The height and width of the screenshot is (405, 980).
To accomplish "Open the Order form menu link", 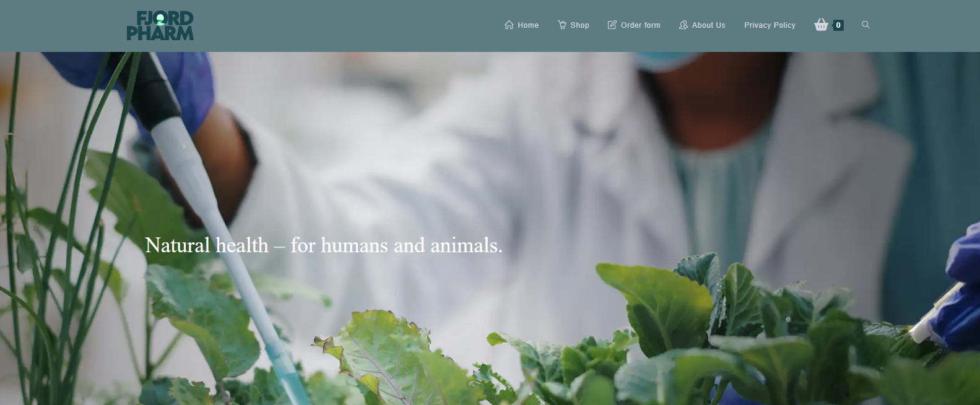I will pyautogui.click(x=641, y=25).
